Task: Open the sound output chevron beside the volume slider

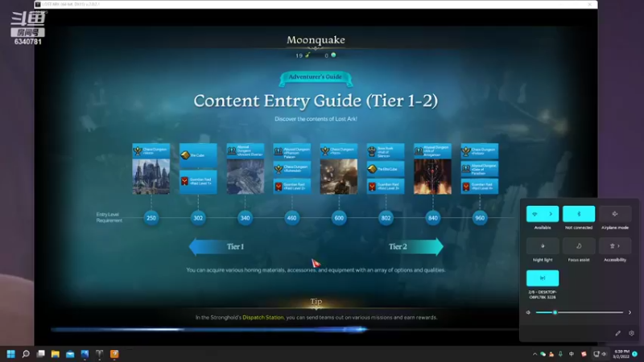Action: 630,312
